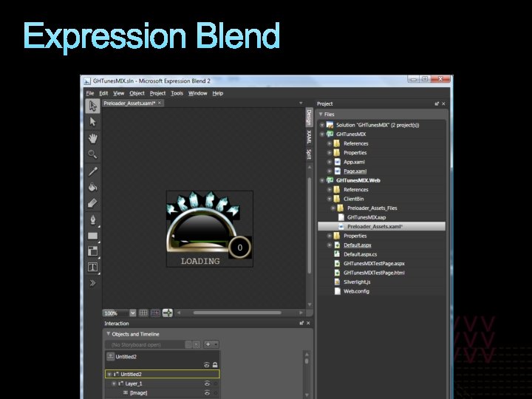Select the Paint Bucket tool
The height and width of the screenshot is (399, 532).
pos(92,187)
